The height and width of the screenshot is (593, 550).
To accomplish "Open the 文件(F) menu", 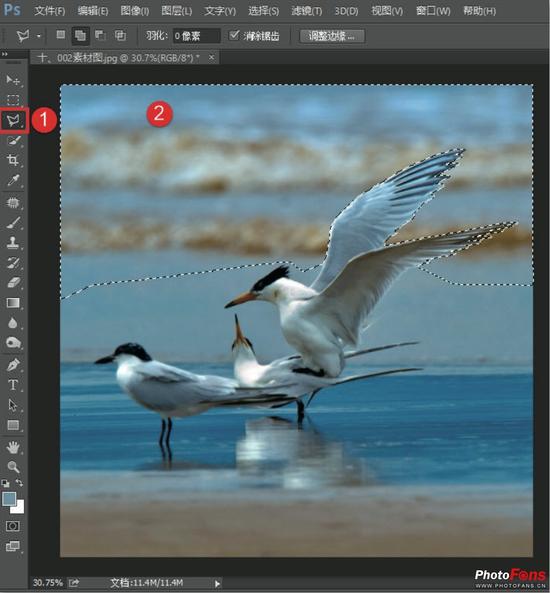I will point(50,11).
